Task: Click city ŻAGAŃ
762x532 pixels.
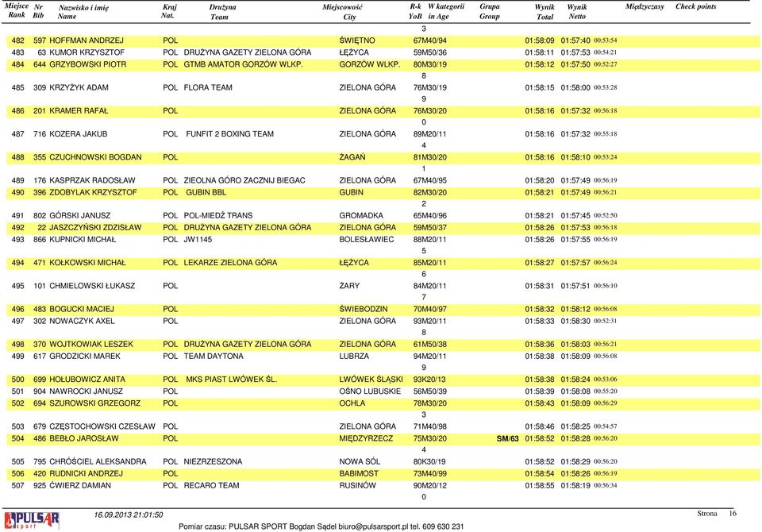Action: (352, 157)
